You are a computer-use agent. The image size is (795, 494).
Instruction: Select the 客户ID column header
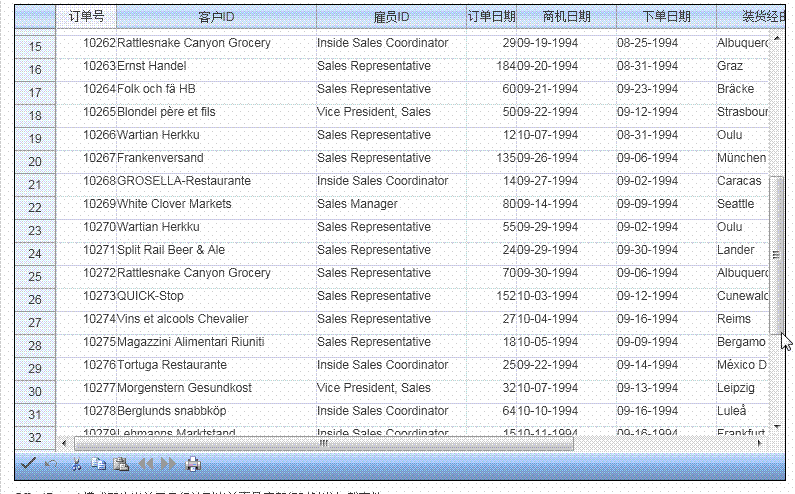coord(216,16)
